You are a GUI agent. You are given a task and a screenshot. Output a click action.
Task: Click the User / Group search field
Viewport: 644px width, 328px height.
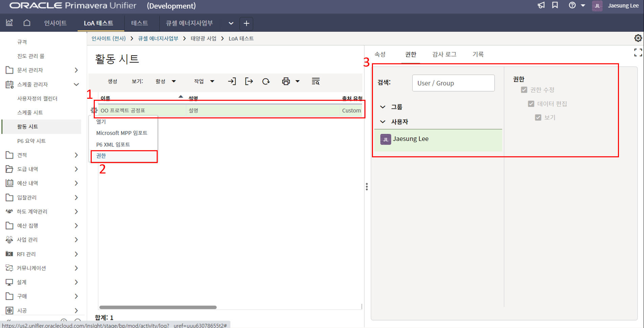coord(453,83)
